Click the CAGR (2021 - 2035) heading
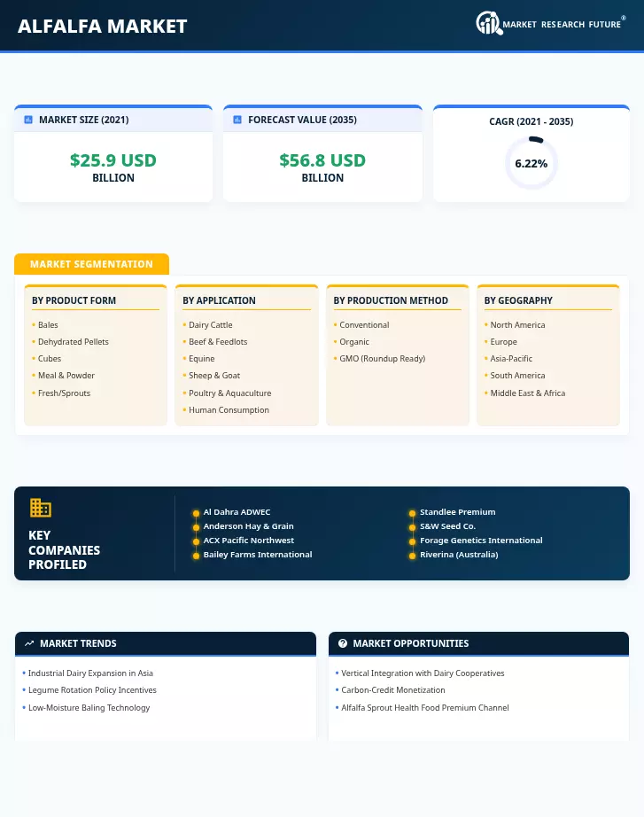 (531, 121)
